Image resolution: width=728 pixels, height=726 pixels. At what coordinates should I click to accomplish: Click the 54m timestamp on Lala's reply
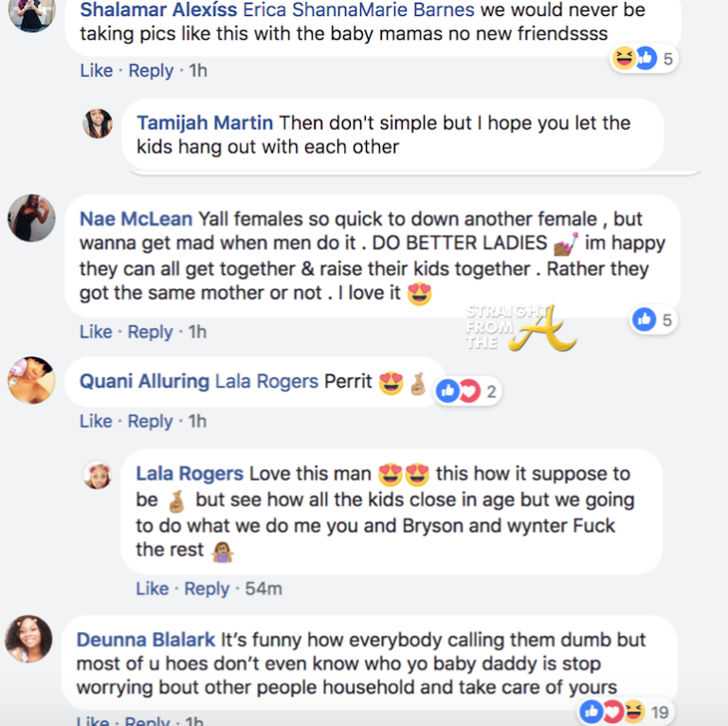[x=264, y=589]
